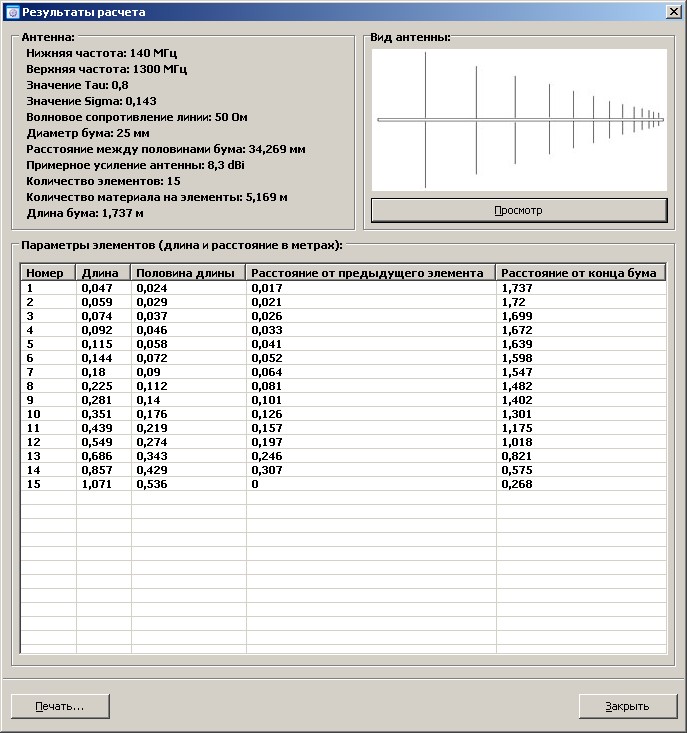Click the Результаты расчета title bar text
687x733 pixels.
tap(84, 12)
